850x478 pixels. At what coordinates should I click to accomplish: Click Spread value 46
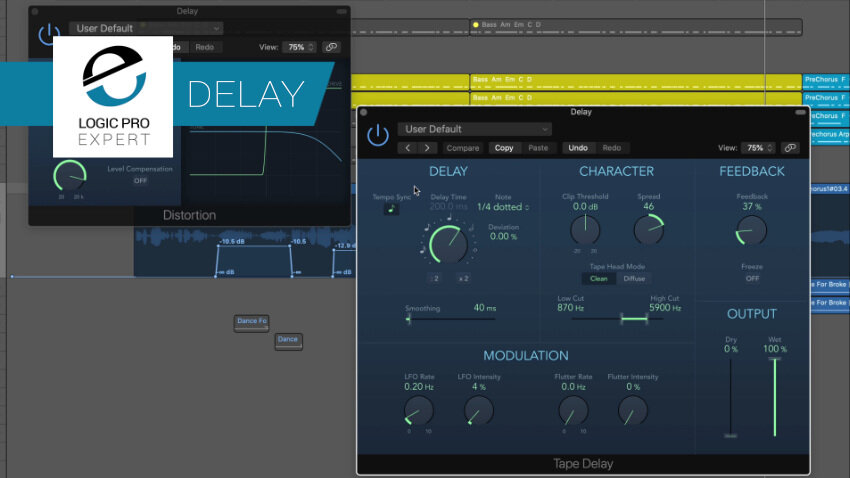pyautogui.click(x=648, y=206)
